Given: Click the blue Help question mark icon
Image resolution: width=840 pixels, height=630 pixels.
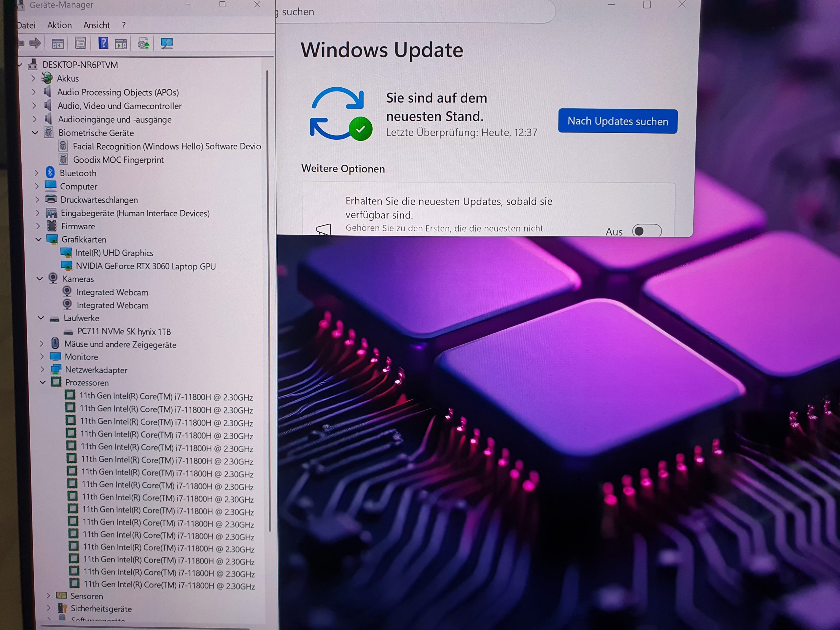Looking at the screenshot, I should pos(103,43).
